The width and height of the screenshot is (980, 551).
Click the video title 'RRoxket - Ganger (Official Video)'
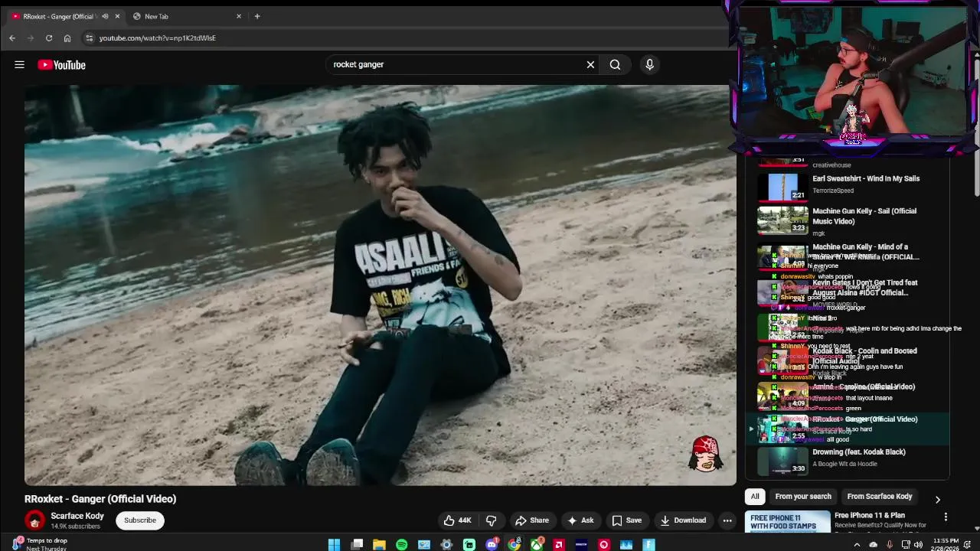100,499
